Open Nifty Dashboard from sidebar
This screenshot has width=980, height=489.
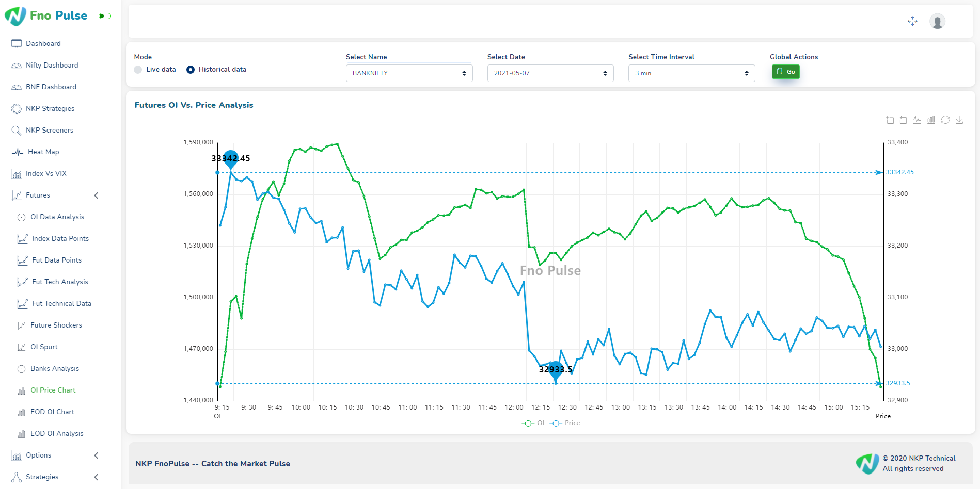click(x=52, y=66)
